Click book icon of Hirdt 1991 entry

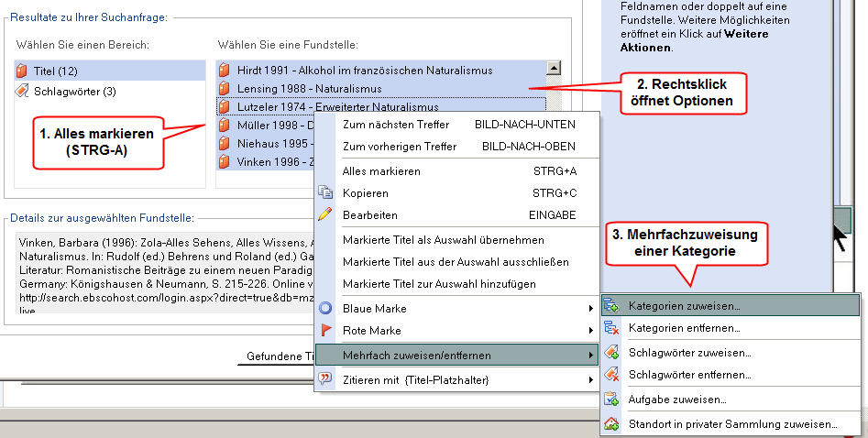225,71
